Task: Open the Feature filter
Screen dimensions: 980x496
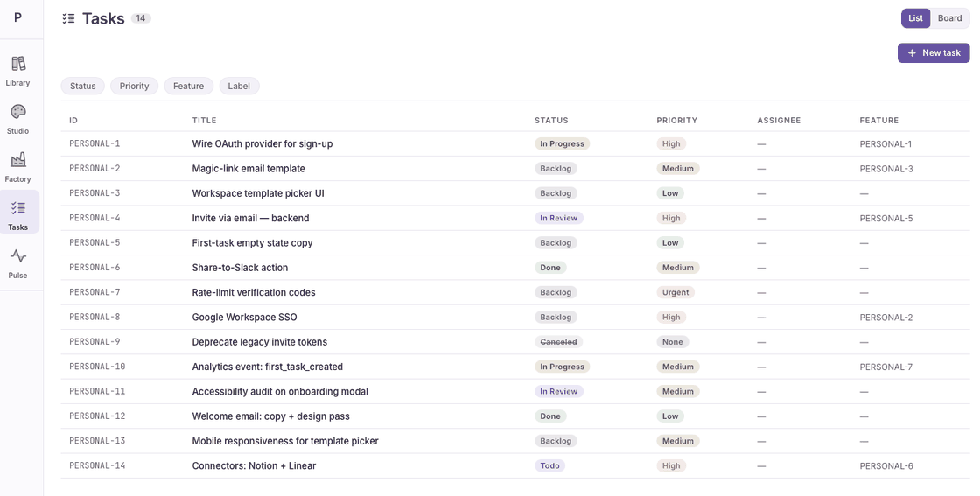Action: click(189, 87)
